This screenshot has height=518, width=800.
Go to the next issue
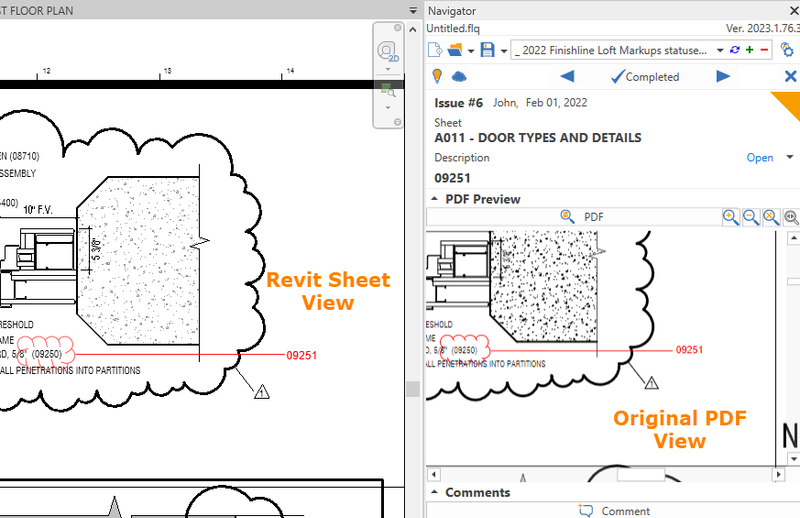coord(723,77)
